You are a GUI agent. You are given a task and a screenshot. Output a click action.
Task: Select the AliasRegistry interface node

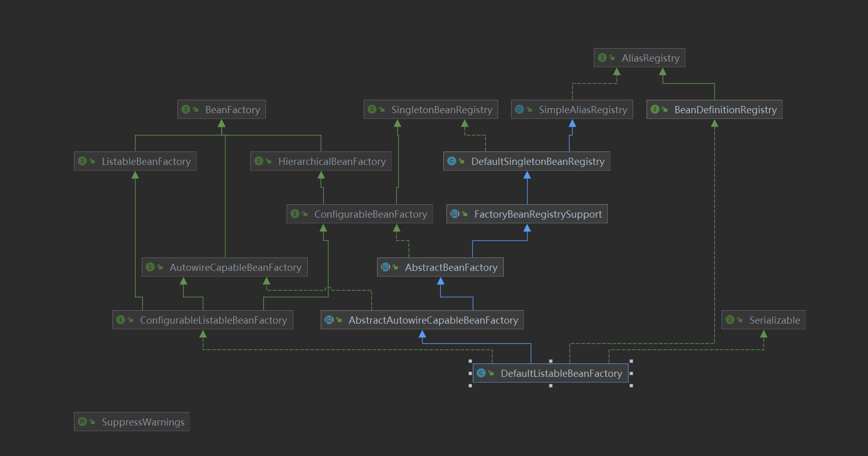(639, 58)
